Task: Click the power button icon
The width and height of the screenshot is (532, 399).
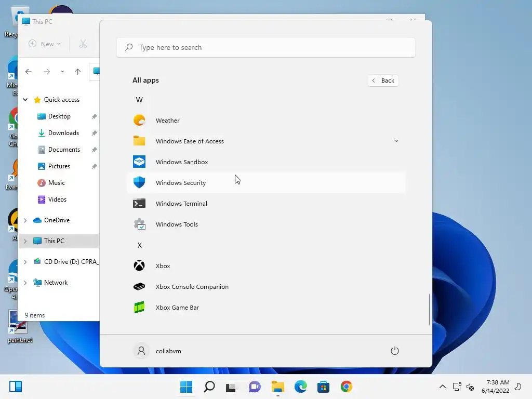Action: point(395,351)
